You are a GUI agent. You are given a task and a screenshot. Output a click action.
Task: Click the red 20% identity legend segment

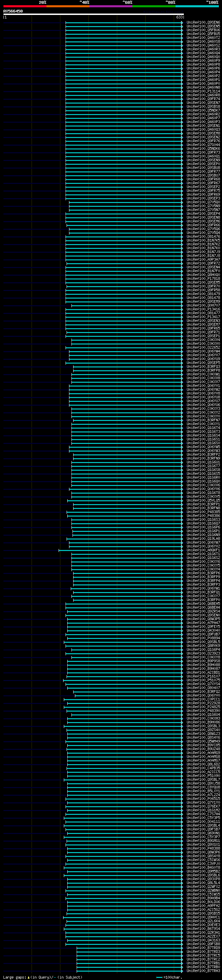[25, 6]
